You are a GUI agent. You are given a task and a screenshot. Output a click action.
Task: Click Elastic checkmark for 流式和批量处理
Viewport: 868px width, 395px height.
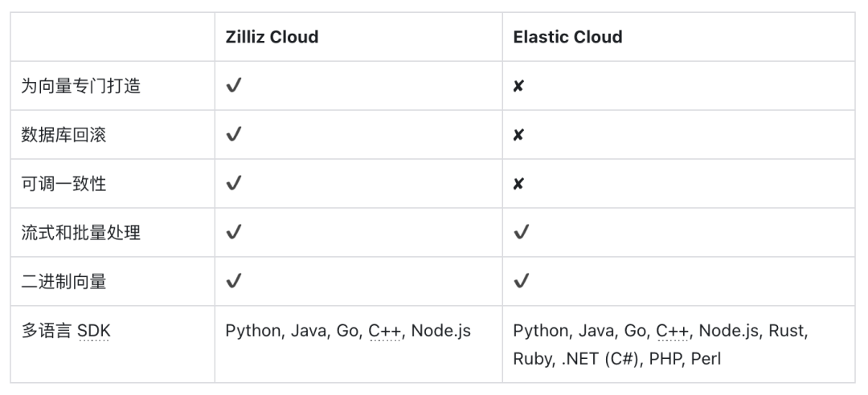522,233
